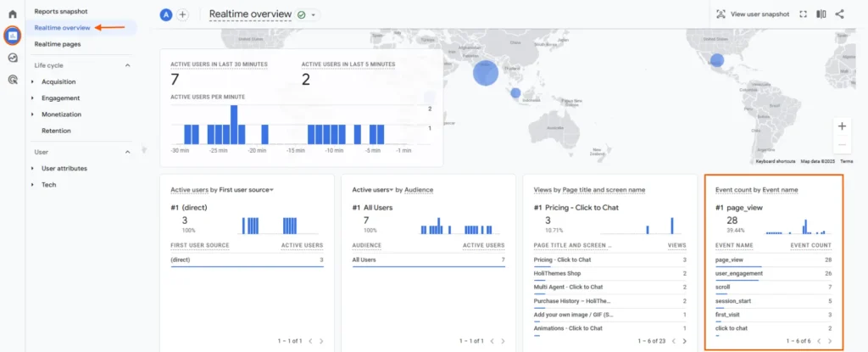868x352 pixels.
Task: Expand the Monetization section
Action: coord(32,115)
